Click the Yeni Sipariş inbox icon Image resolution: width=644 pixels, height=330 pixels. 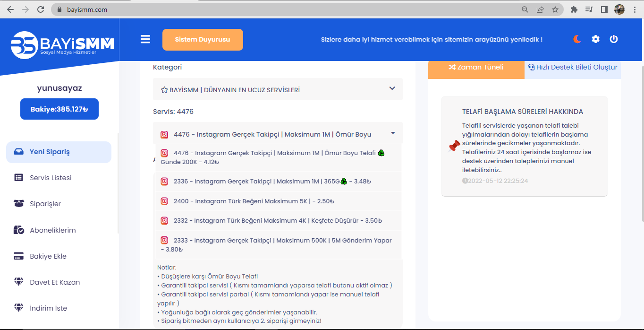point(19,152)
